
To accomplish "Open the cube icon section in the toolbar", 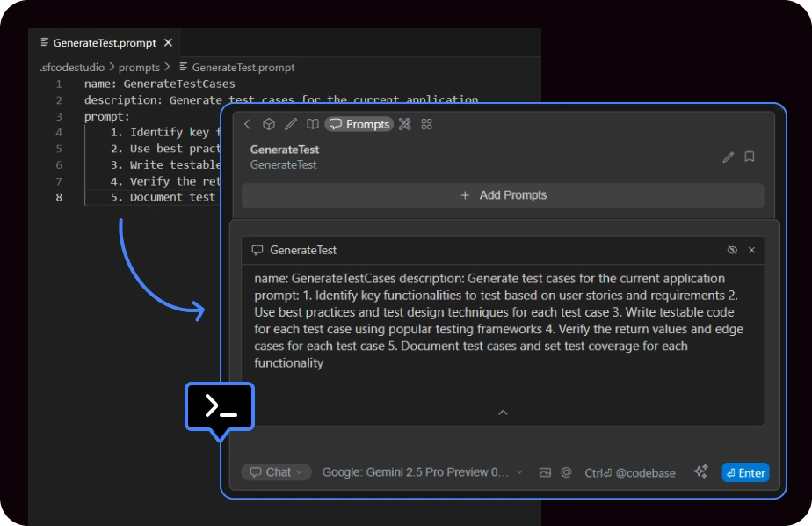I will coord(269,124).
